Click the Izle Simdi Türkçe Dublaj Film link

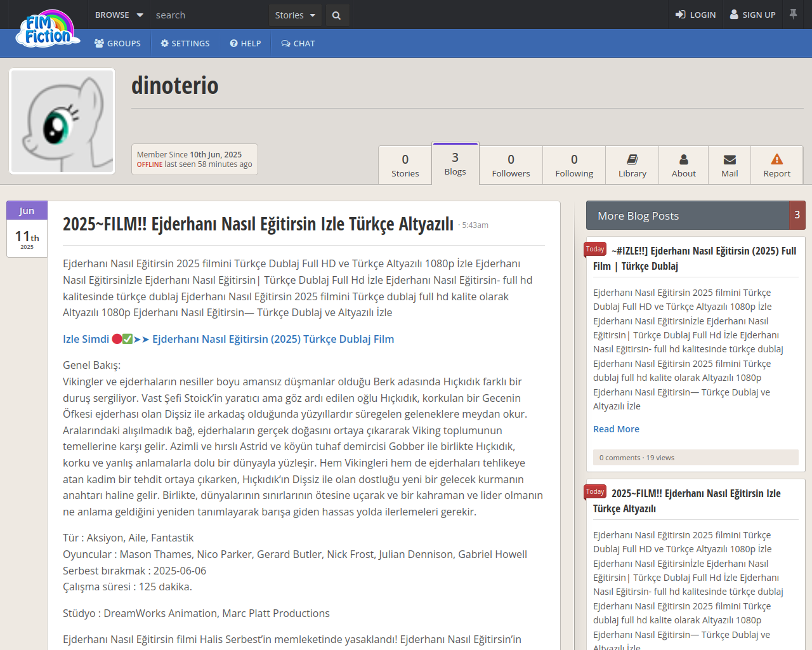pos(228,339)
